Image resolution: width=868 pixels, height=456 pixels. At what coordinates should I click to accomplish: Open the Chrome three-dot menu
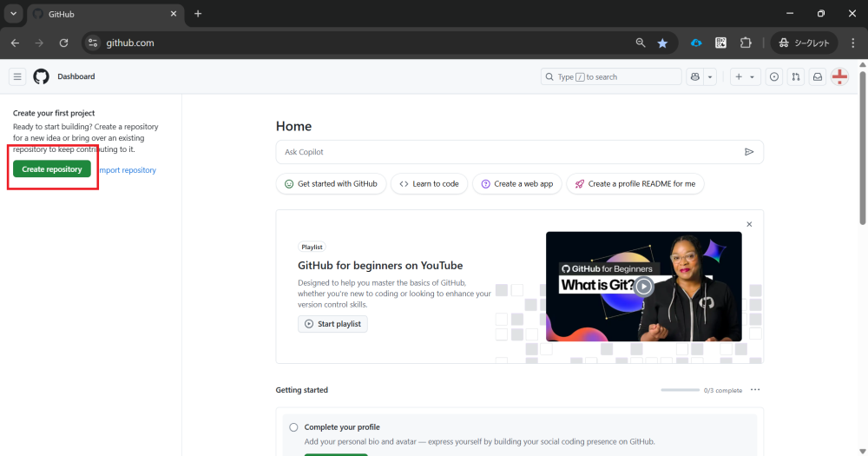853,43
